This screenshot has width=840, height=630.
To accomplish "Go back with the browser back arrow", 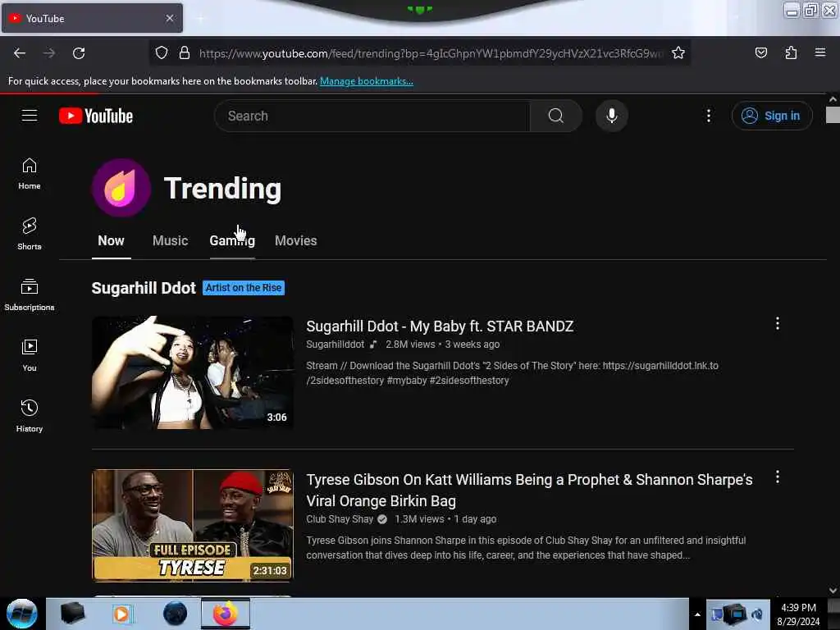I will (x=20, y=53).
